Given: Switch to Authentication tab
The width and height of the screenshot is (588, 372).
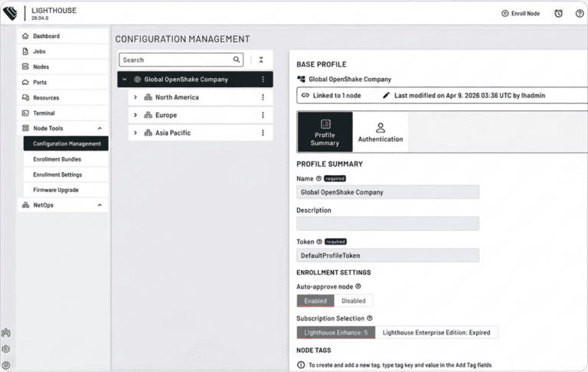Looking at the screenshot, I should (x=381, y=132).
